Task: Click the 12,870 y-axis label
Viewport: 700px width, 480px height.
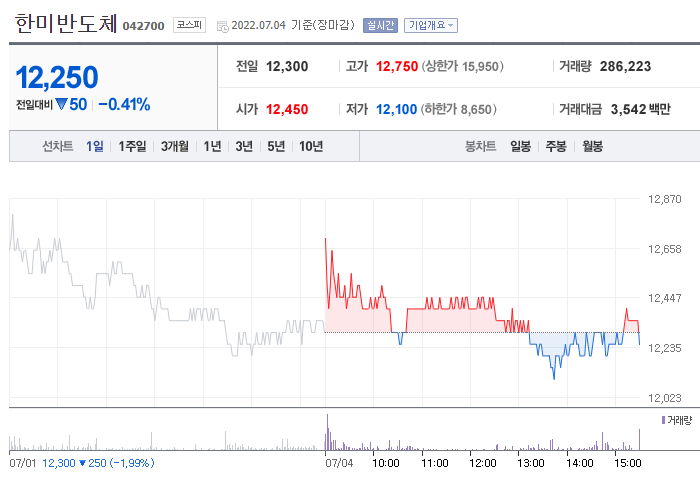Action: (665, 199)
